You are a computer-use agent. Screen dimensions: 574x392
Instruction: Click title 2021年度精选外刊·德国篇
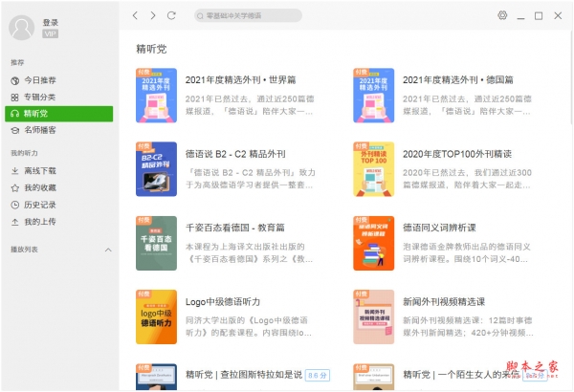point(458,79)
